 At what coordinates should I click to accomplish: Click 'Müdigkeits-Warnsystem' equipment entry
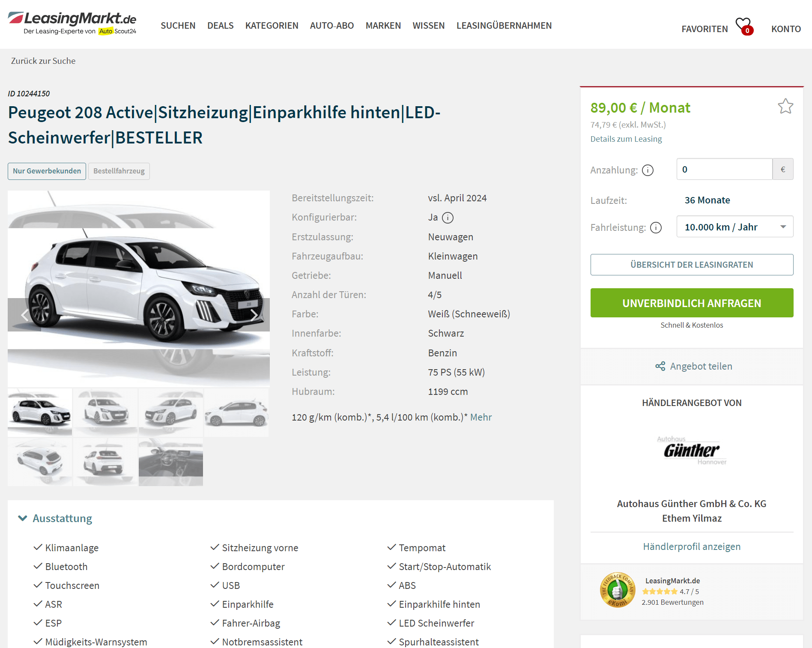[96, 642]
